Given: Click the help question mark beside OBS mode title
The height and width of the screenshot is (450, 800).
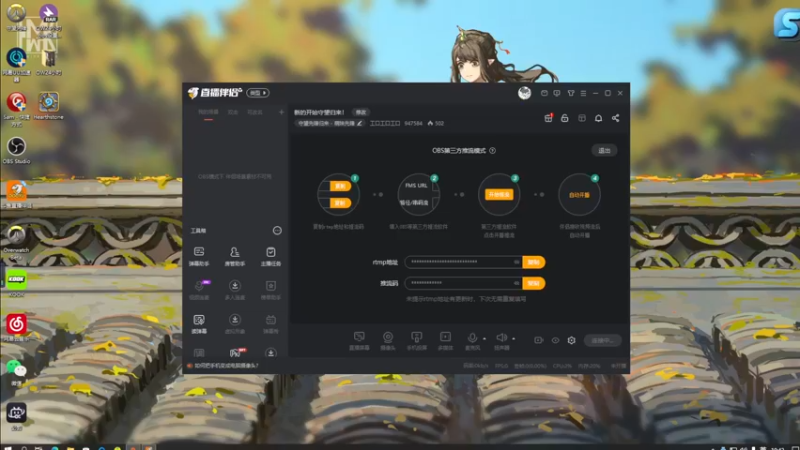Looking at the screenshot, I should (492, 151).
